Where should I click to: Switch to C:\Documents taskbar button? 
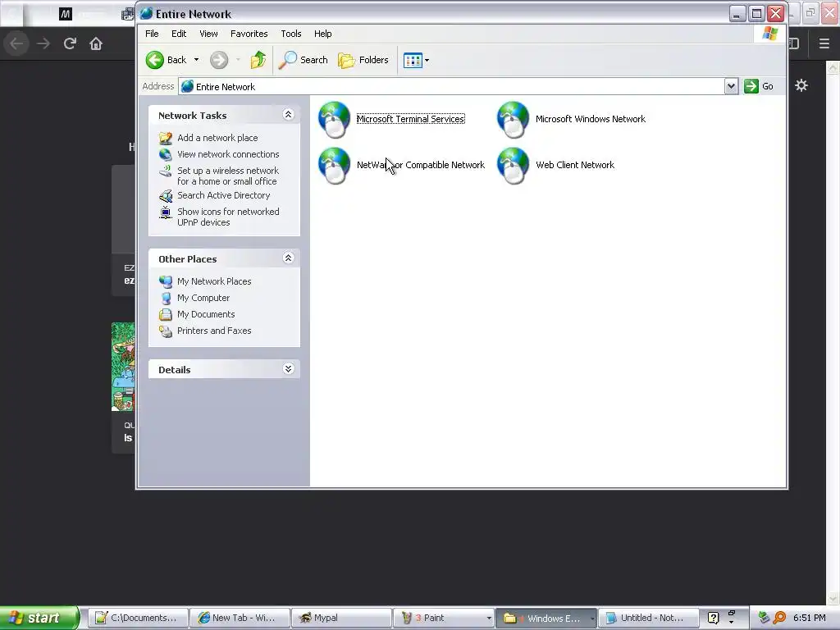138,619
